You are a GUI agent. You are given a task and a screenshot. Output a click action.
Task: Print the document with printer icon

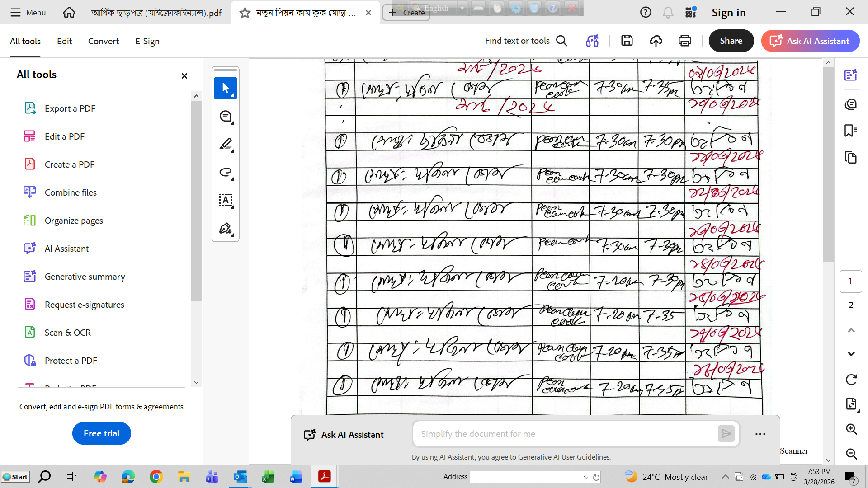tap(684, 41)
